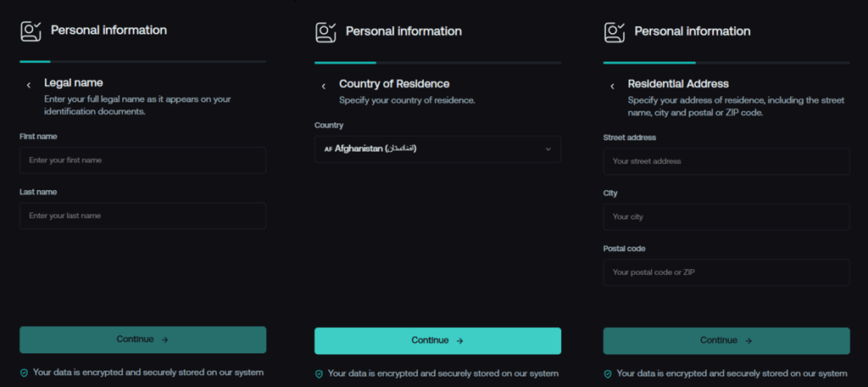Click encrypted data notice under Residential Address form
The height and width of the screenshot is (387, 868).
click(x=732, y=373)
